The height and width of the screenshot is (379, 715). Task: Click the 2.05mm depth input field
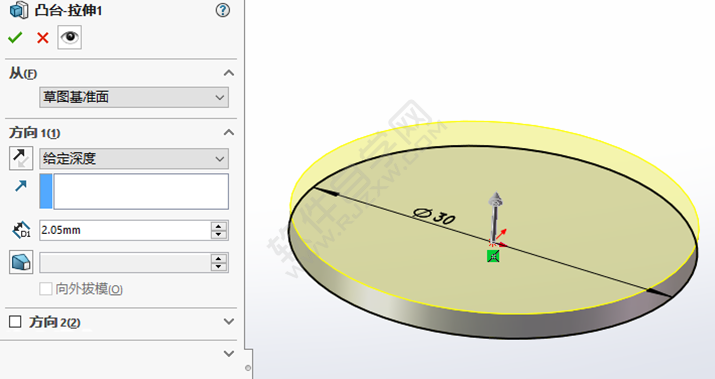(125, 230)
